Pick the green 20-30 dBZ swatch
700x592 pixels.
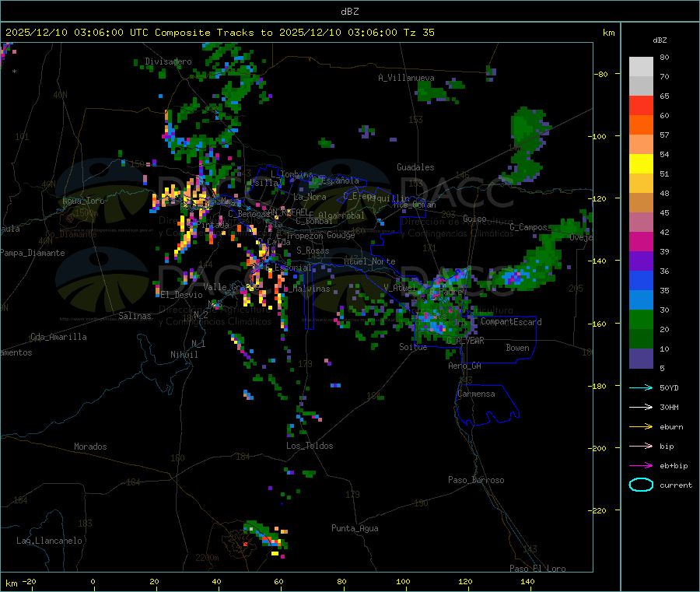point(641,319)
